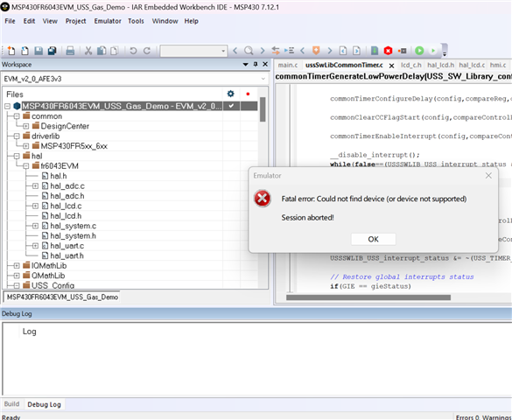
Task: Toggle checkmark on MSP430FR6043EVM project row
Action: [x=231, y=106]
